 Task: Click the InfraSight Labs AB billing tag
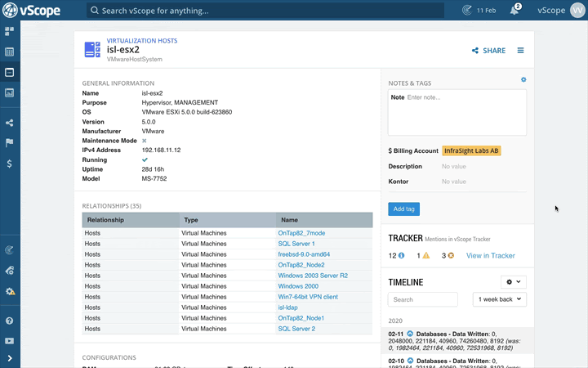click(471, 150)
